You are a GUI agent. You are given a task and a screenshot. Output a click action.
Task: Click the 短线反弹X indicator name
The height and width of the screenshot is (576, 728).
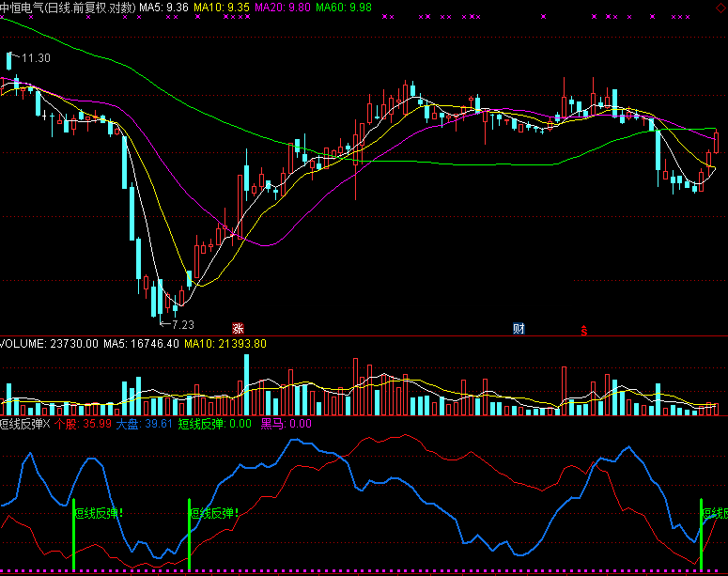25,424
